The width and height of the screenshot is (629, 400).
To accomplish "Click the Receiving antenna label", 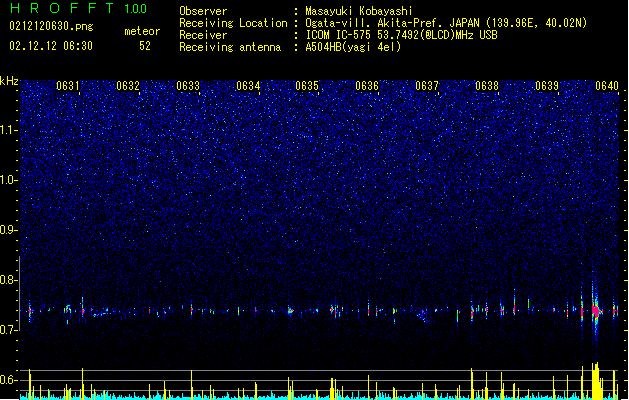I will pos(230,47).
